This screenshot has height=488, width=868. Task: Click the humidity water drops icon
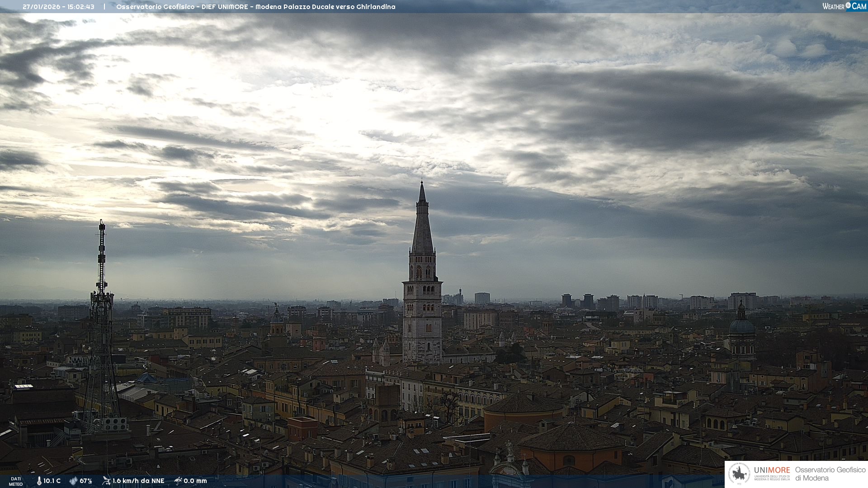73,481
